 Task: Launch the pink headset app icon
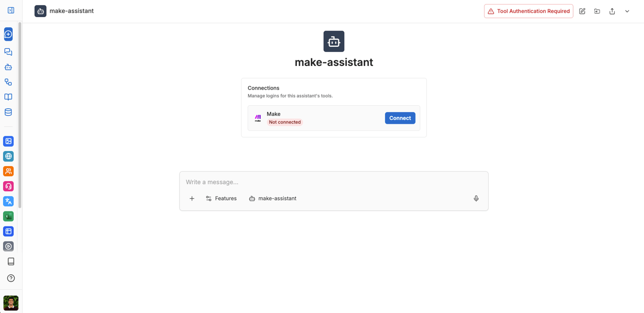tap(9, 186)
